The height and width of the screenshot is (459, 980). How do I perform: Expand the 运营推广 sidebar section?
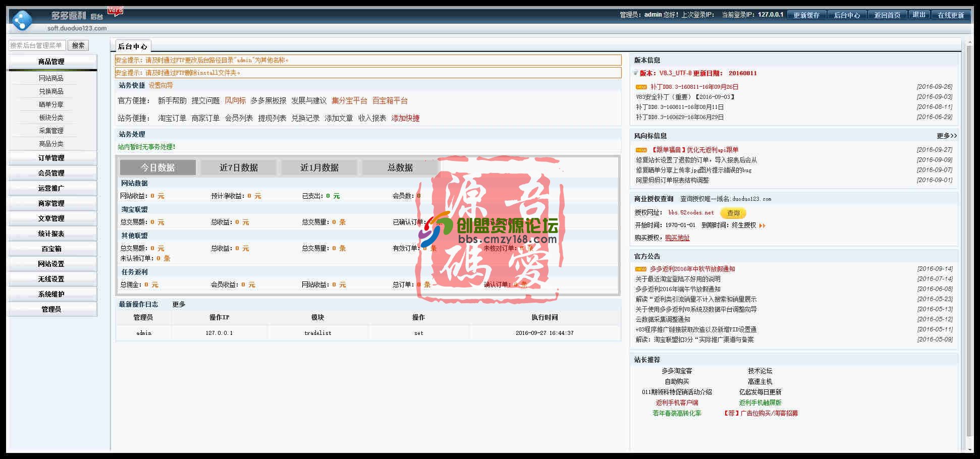pos(52,188)
